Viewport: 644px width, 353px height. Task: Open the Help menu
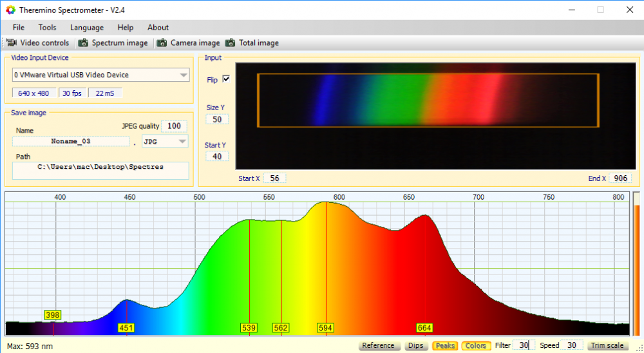coord(126,28)
